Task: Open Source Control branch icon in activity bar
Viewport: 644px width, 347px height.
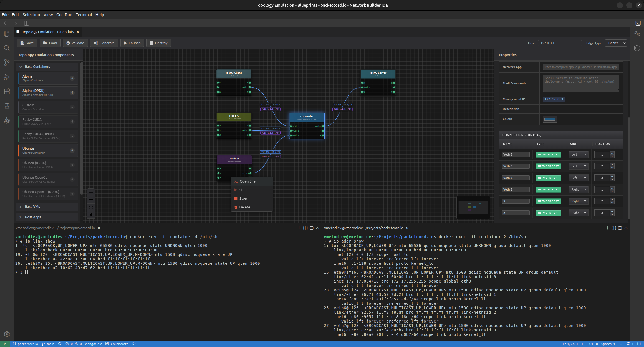Action: [x=7, y=63]
